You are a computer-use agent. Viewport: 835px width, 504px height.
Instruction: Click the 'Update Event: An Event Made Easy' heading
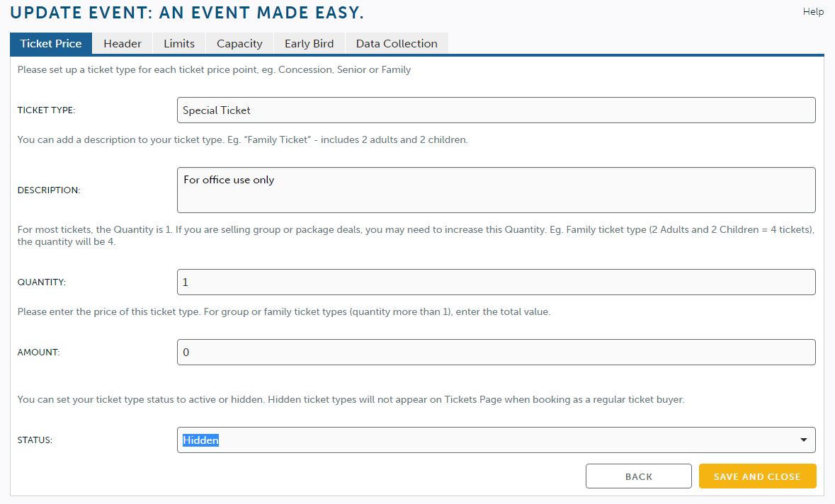tap(187, 12)
